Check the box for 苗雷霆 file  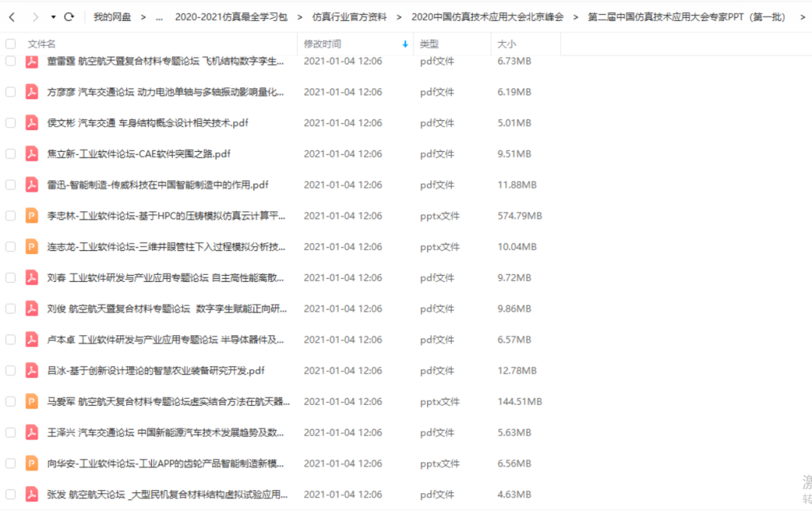pyautogui.click(x=11, y=61)
